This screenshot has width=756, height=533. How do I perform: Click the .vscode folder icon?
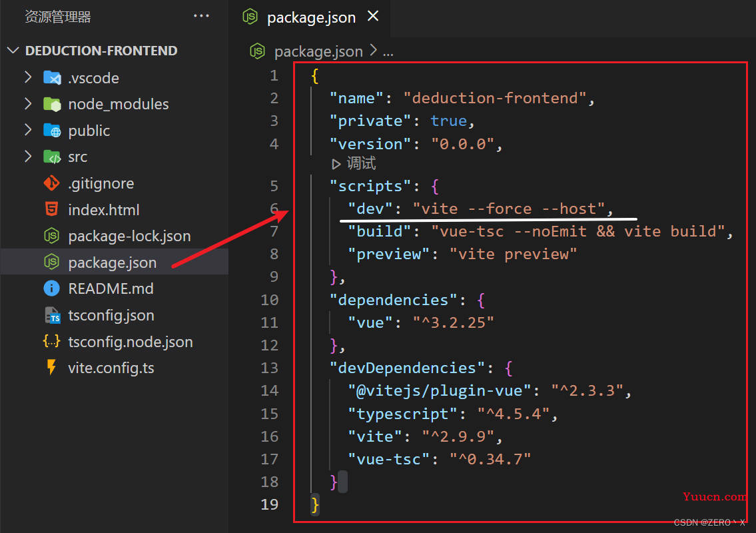coord(52,78)
